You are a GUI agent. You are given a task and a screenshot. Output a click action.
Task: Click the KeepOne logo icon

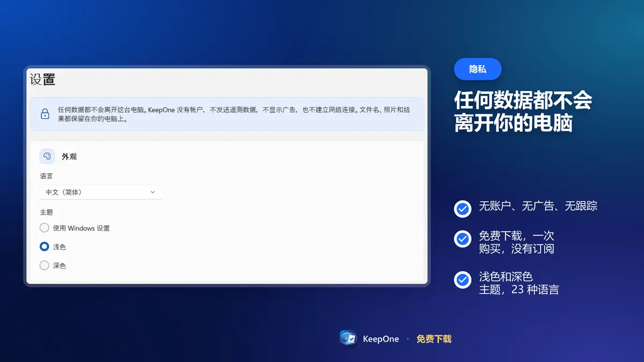click(349, 338)
